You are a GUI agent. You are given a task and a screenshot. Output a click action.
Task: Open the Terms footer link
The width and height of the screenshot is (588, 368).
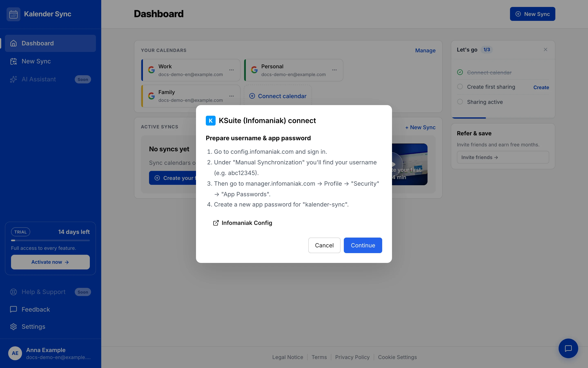tap(319, 357)
